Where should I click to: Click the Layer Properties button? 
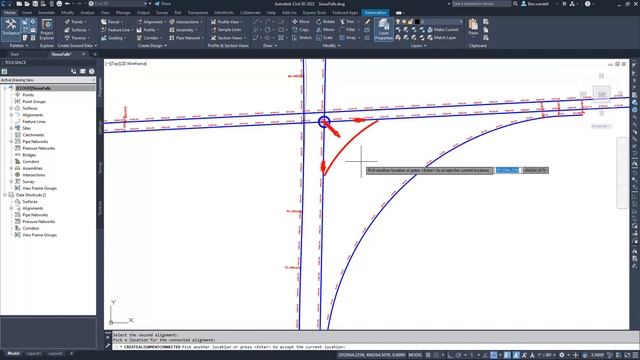click(x=384, y=29)
